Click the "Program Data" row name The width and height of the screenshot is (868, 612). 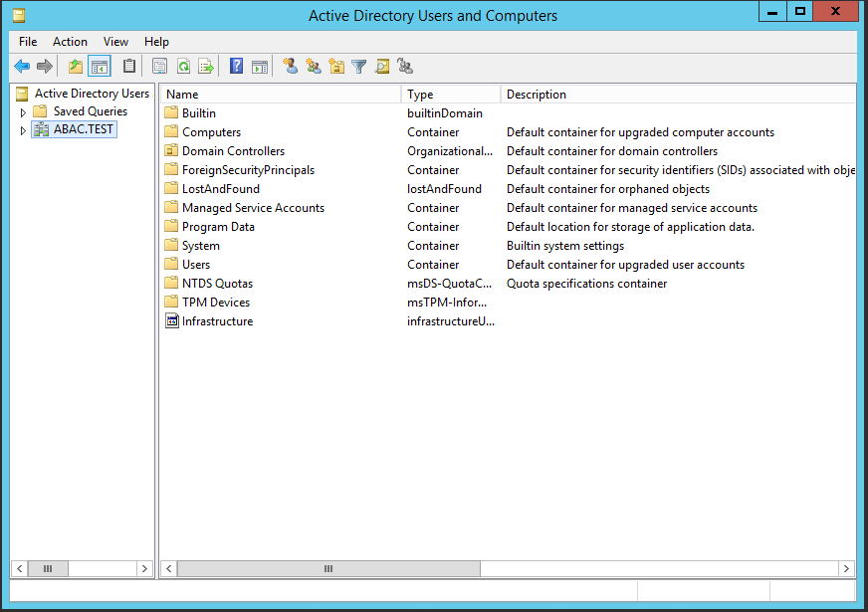click(x=218, y=227)
